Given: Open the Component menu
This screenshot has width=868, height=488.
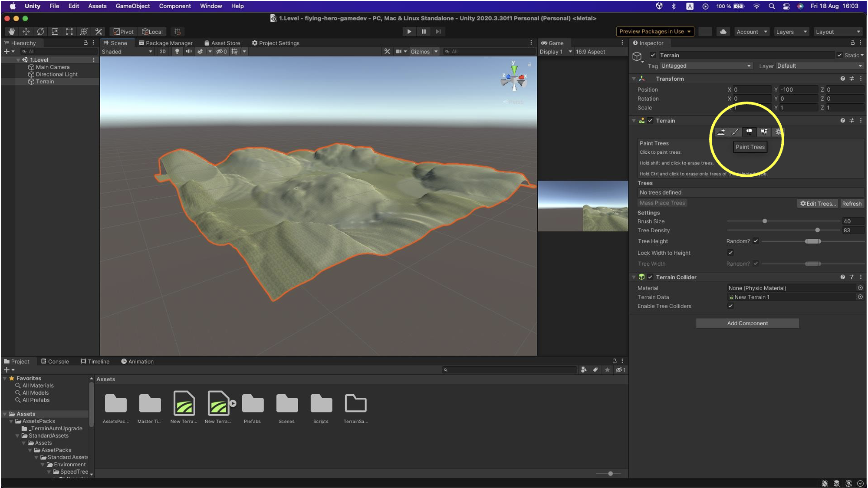Looking at the screenshot, I should point(175,6).
